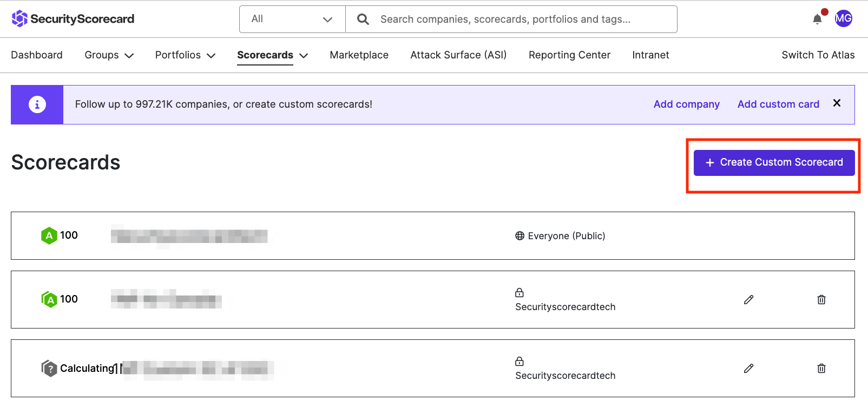Click the SecurityScorecard logo
Screen dimensions: 868x407
(x=73, y=19)
